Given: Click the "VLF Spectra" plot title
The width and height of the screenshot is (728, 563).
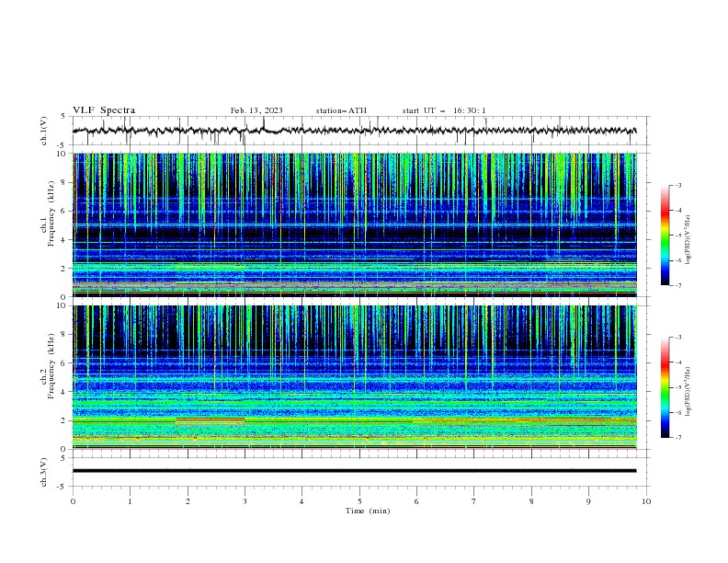Looking at the screenshot, I should [104, 110].
